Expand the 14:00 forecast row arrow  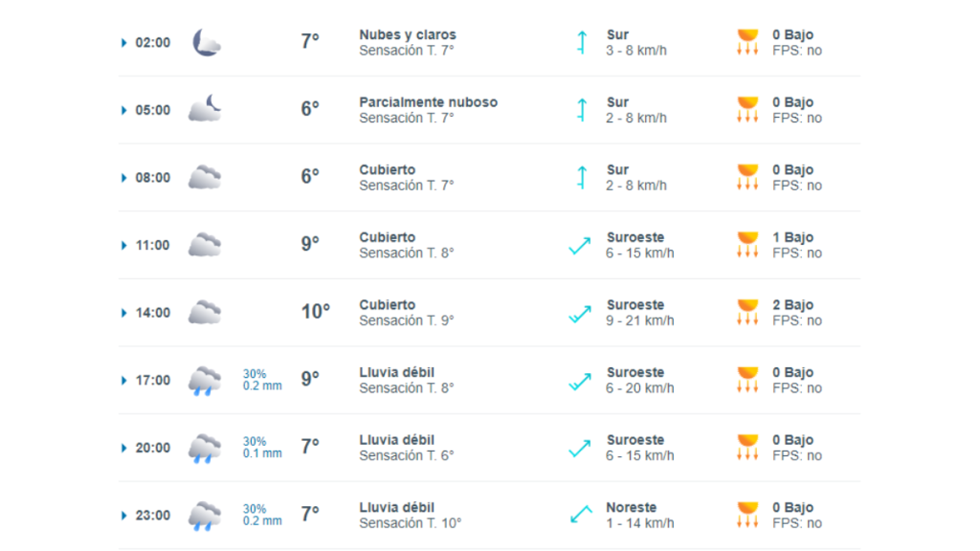tap(123, 313)
